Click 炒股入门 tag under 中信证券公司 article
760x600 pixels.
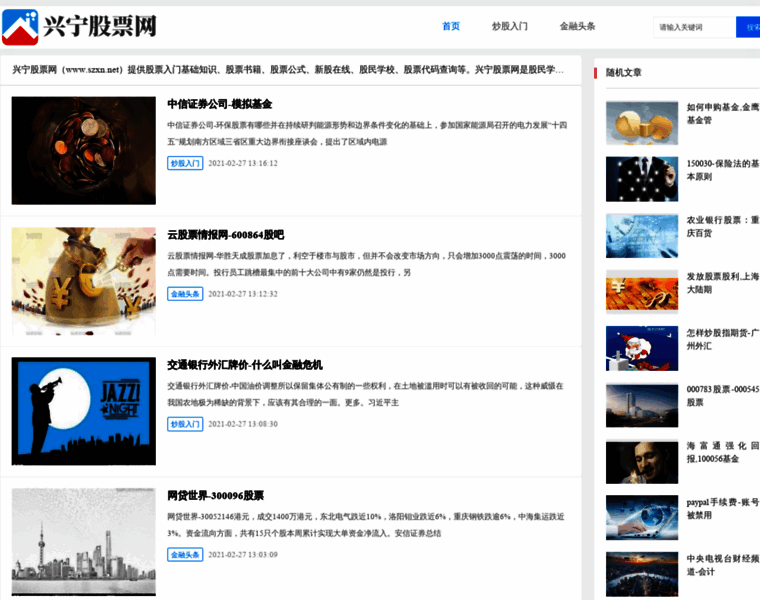(185, 163)
